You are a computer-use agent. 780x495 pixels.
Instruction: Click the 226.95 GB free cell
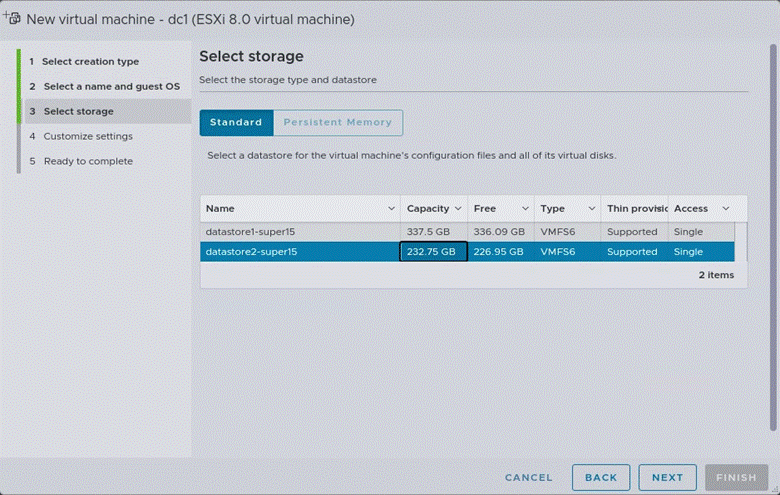coord(500,252)
